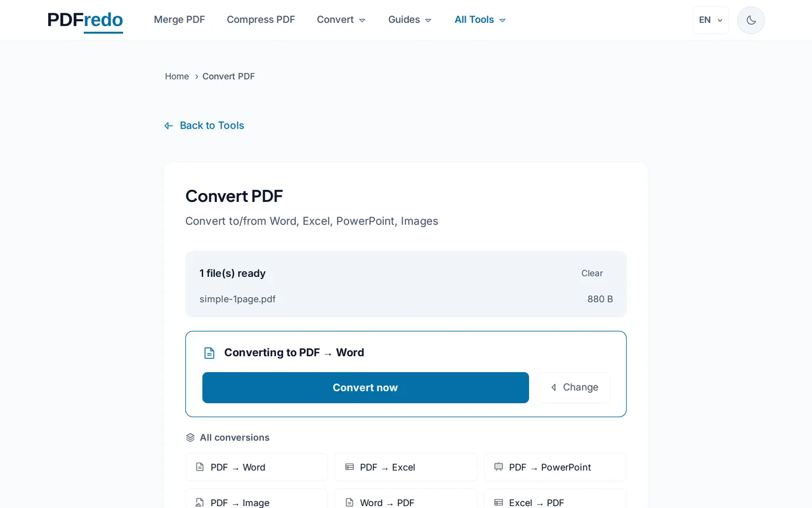Click the PDF → PowerPoint presentation icon

pos(499,467)
